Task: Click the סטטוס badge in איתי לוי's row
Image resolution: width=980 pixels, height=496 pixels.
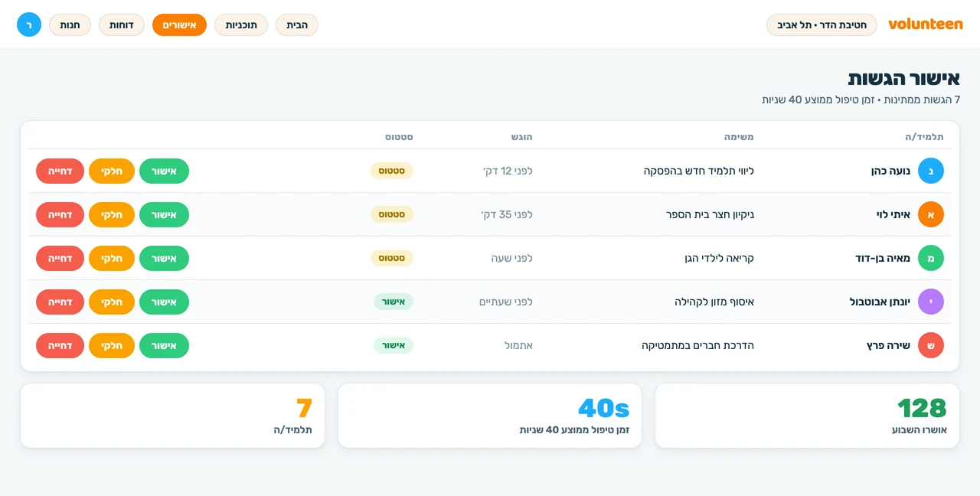Action: point(392,214)
